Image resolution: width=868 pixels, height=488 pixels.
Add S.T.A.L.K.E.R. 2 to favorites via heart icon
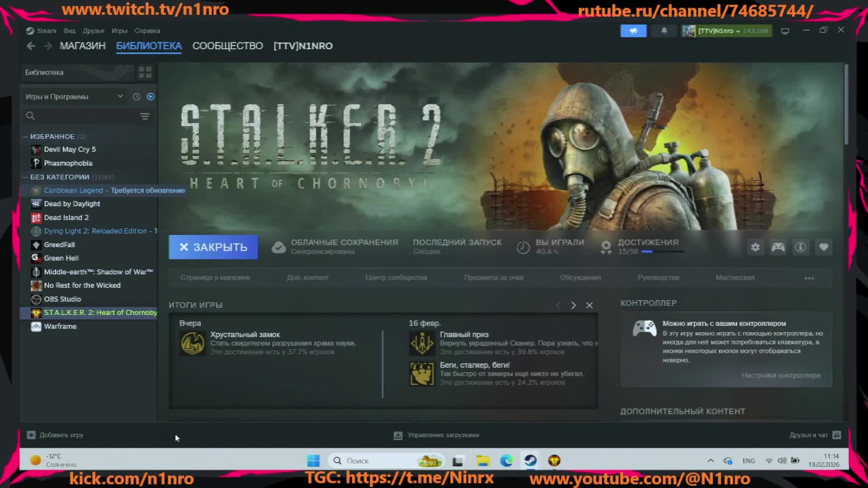coord(824,247)
